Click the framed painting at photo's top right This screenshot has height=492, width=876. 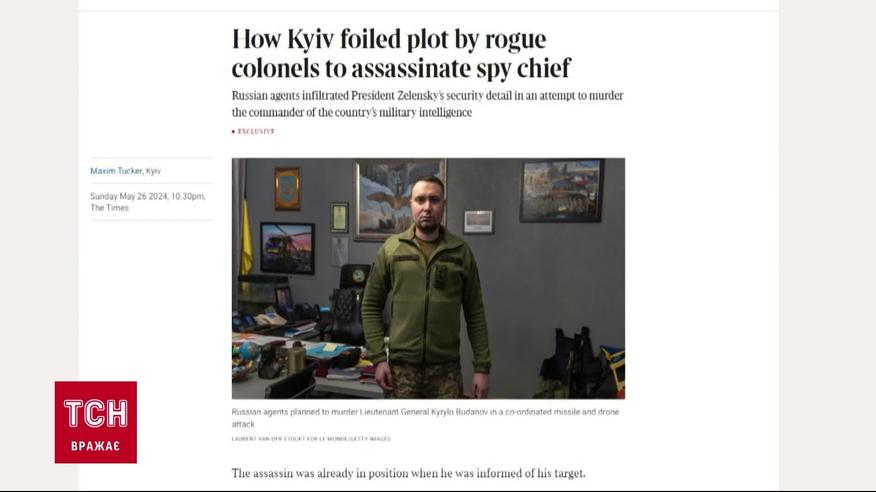coord(562,190)
